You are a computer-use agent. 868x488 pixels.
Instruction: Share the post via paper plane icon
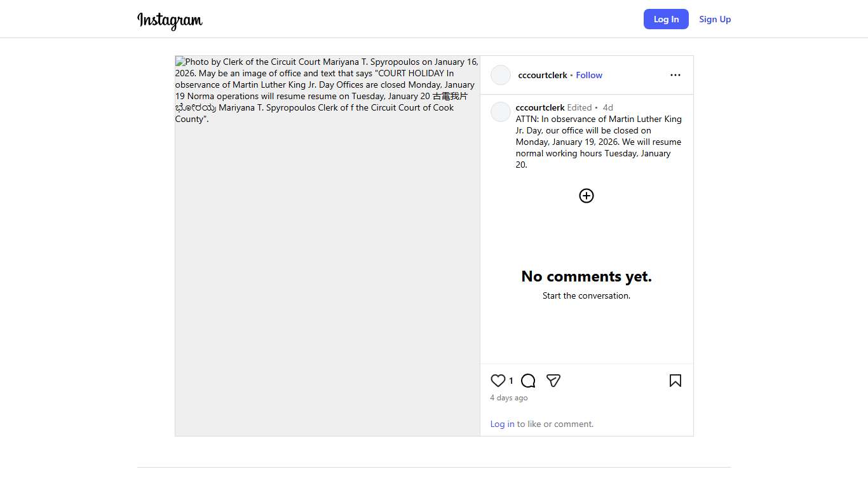click(x=553, y=381)
